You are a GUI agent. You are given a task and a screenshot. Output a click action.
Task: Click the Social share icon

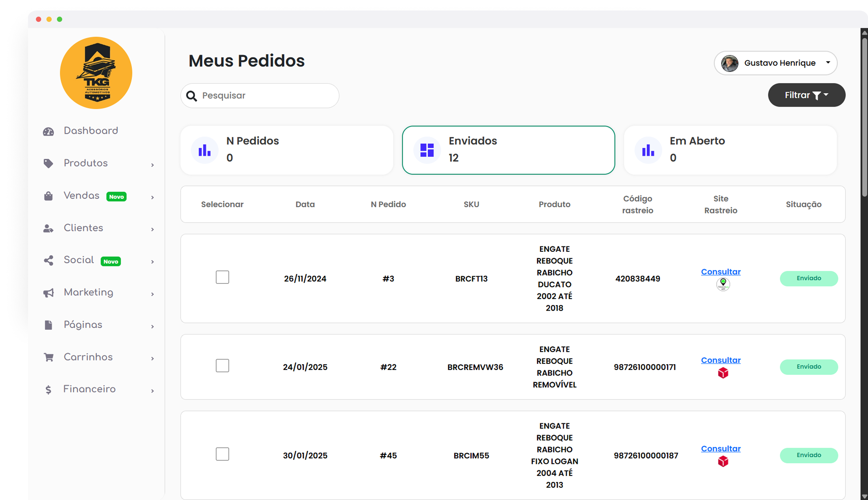(x=48, y=260)
